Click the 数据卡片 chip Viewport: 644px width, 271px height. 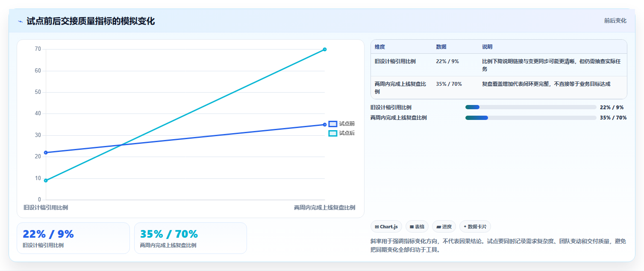475,227
